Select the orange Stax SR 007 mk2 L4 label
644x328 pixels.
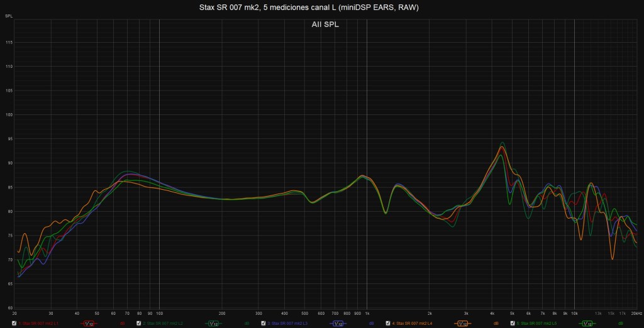pyautogui.click(x=413, y=324)
